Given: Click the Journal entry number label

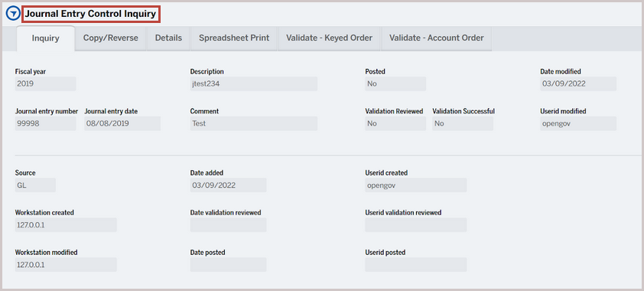Looking at the screenshot, I should [47, 111].
